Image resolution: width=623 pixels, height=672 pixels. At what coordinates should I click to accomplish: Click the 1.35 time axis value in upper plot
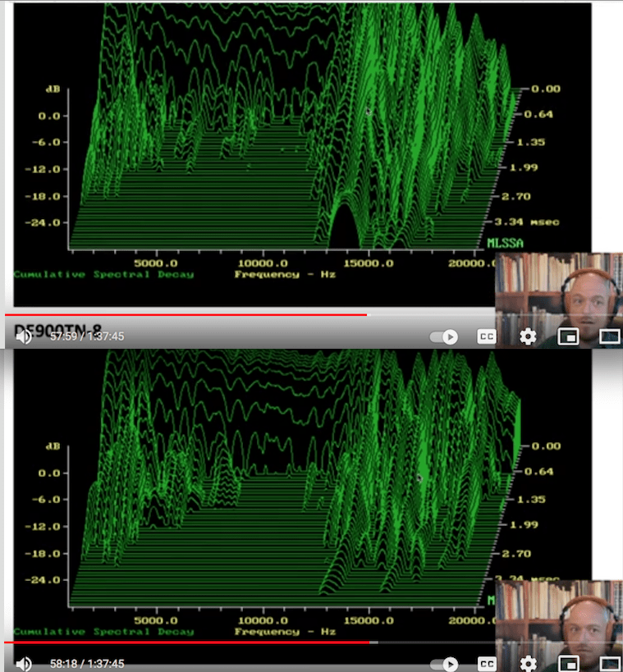(531, 142)
